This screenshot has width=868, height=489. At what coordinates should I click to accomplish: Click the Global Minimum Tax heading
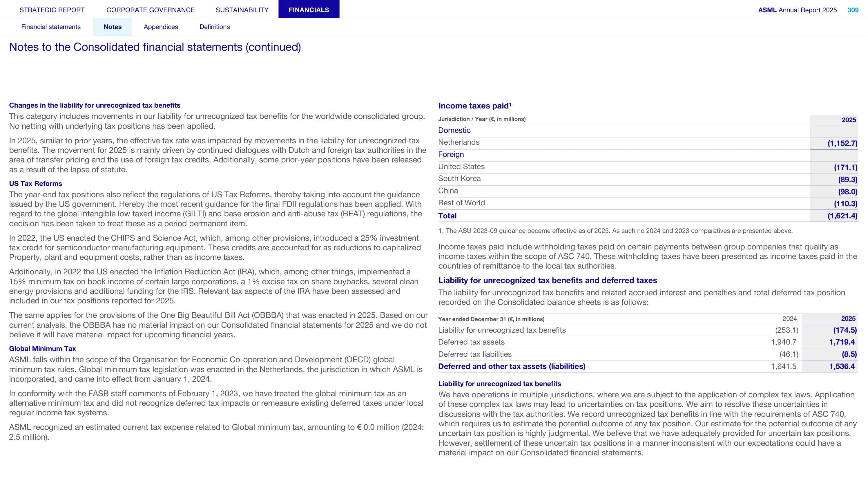pos(42,349)
